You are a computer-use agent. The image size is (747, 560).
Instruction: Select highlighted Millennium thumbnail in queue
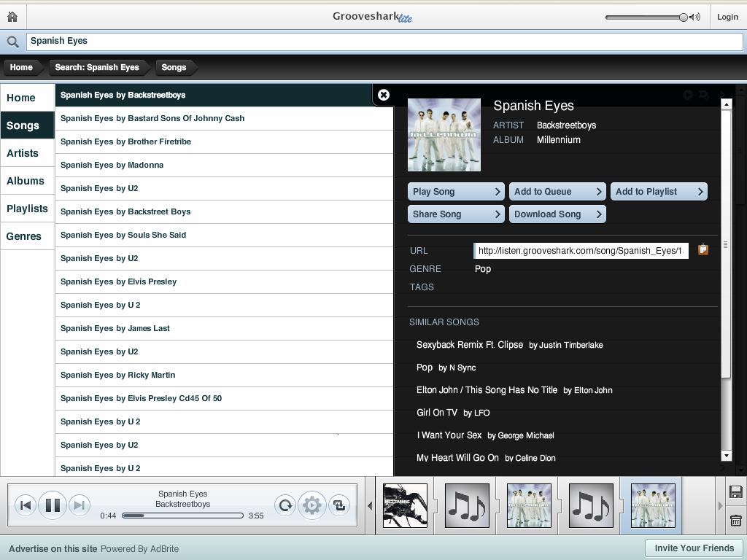pos(653,505)
